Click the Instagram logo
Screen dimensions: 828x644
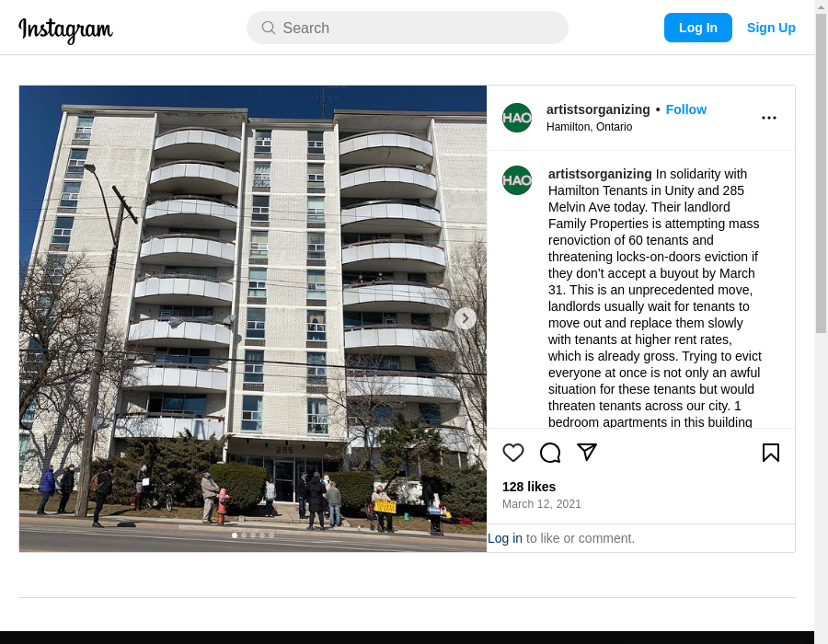pyautogui.click(x=65, y=29)
